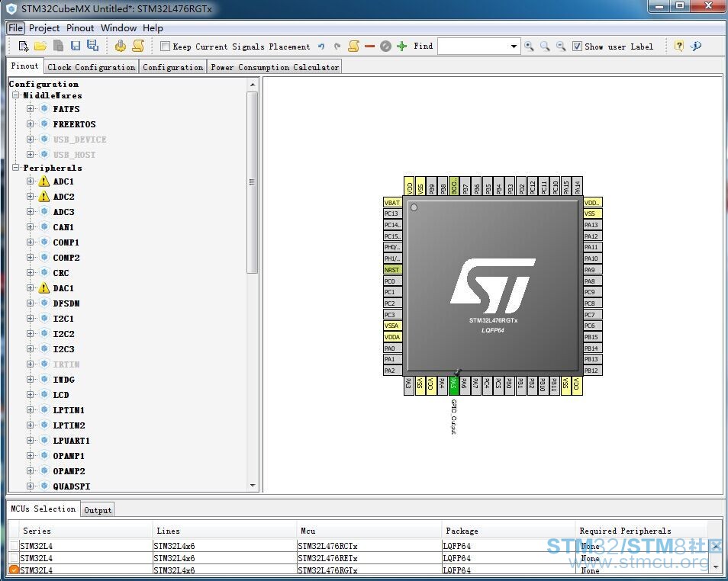Click the greyed import document icon
The height and width of the screenshot is (581, 728).
click(58, 46)
